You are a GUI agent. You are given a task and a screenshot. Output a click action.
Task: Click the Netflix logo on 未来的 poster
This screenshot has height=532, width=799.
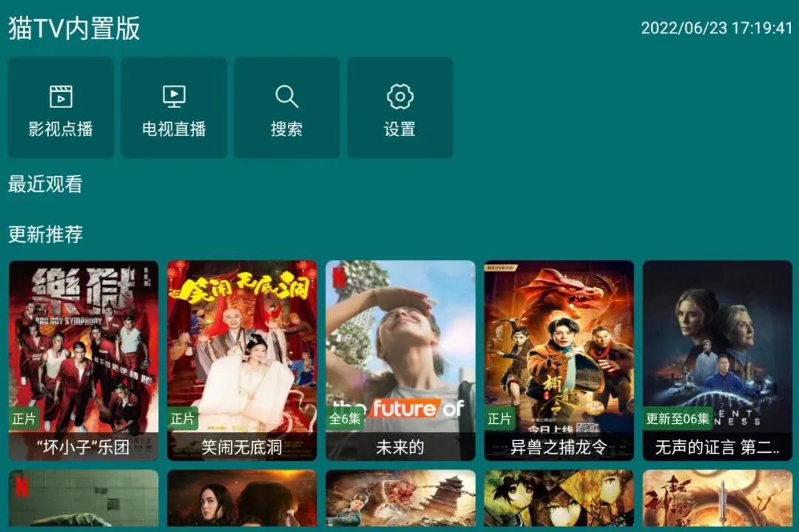(x=340, y=277)
